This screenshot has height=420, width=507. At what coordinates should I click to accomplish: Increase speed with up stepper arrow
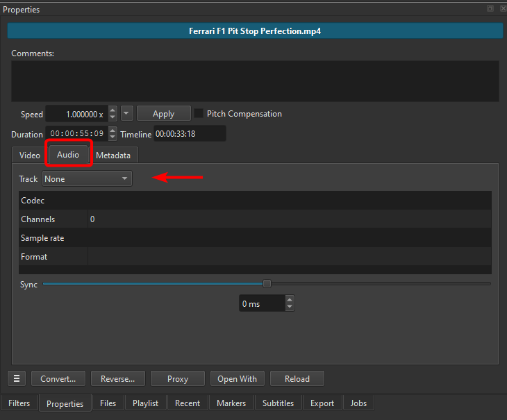tap(113, 110)
